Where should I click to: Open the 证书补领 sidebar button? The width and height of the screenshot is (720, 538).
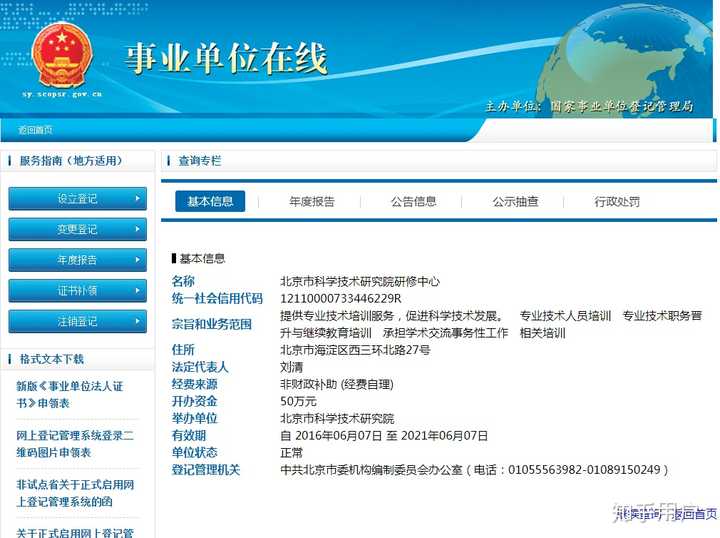click(78, 291)
